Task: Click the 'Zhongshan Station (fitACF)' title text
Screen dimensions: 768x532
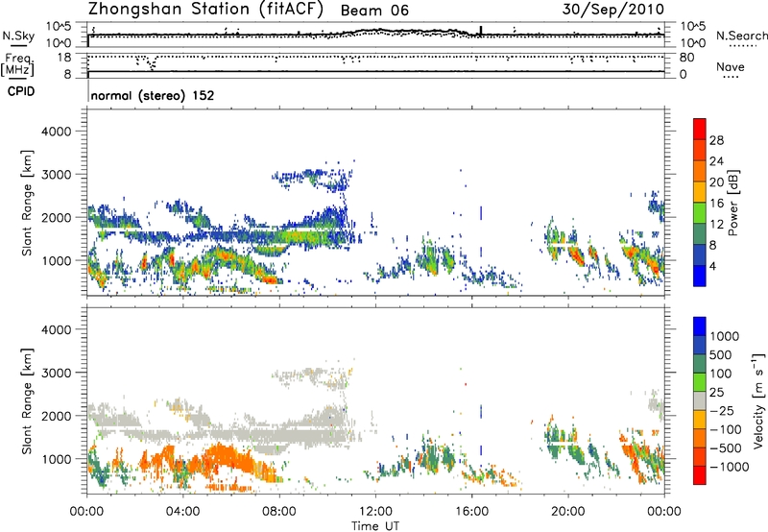Action: 205,10
